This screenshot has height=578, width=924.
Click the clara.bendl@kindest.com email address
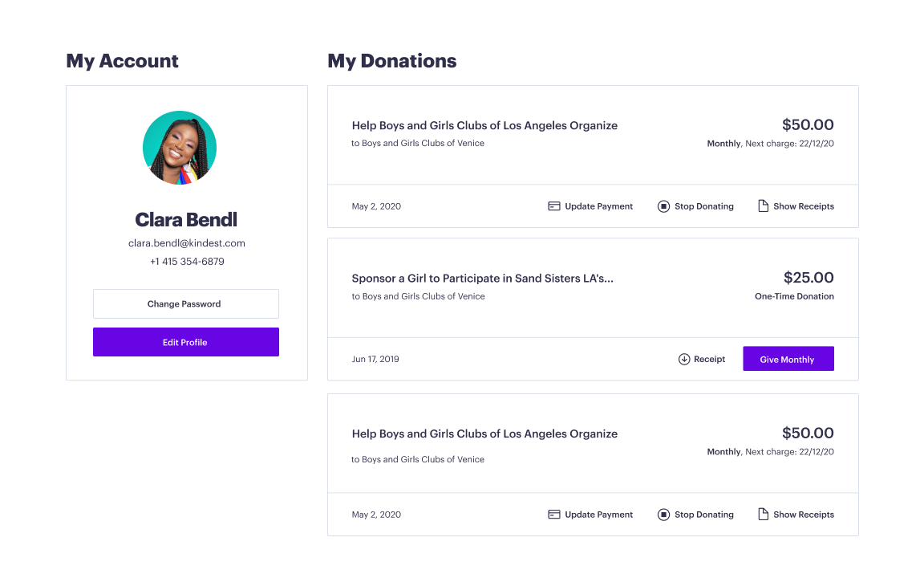187,243
